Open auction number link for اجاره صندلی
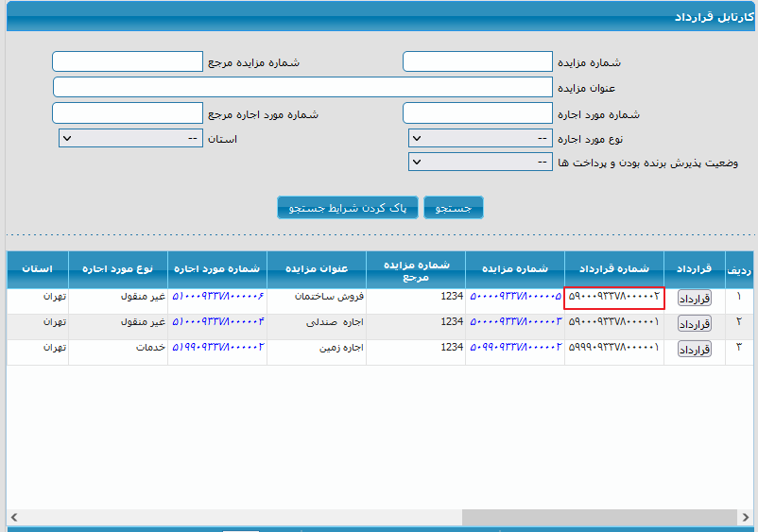Image resolution: width=758 pixels, height=532 pixels. (x=515, y=321)
